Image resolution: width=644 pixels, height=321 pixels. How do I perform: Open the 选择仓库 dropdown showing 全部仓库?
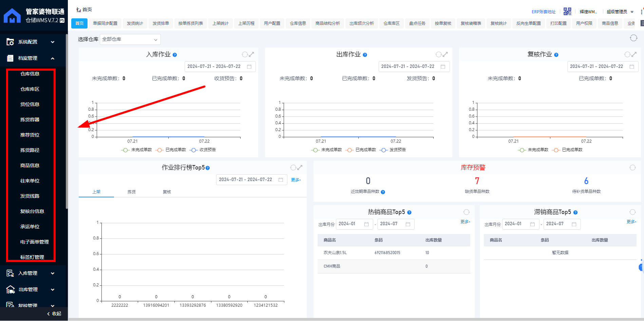(130, 39)
